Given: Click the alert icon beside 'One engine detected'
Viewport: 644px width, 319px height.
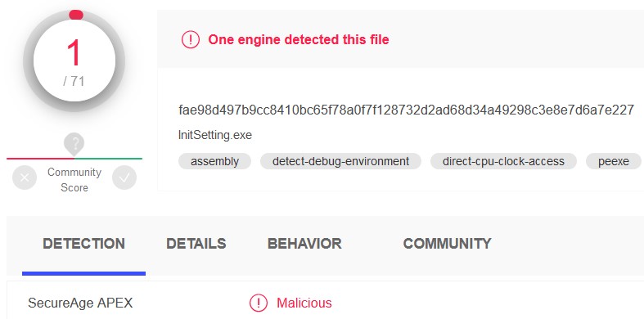Looking at the screenshot, I should (191, 40).
